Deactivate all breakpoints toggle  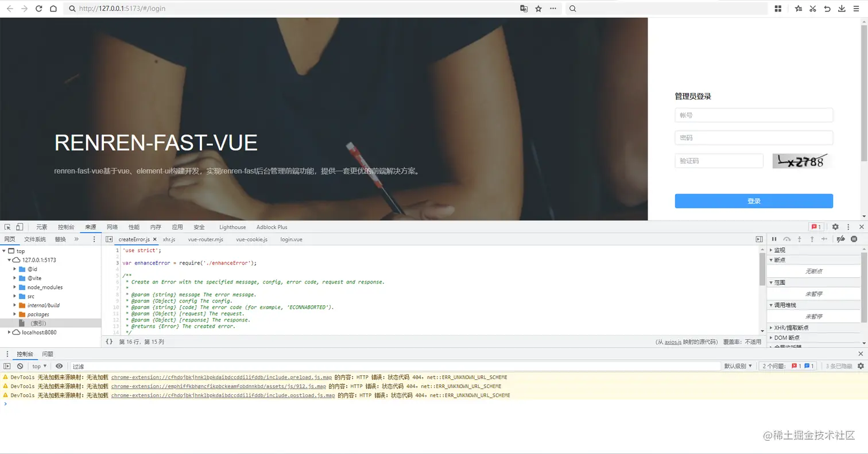[x=840, y=239]
